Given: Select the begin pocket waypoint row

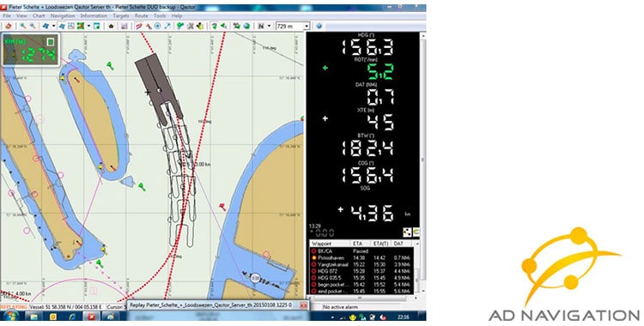Looking at the screenshot, I should [x=361, y=285].
